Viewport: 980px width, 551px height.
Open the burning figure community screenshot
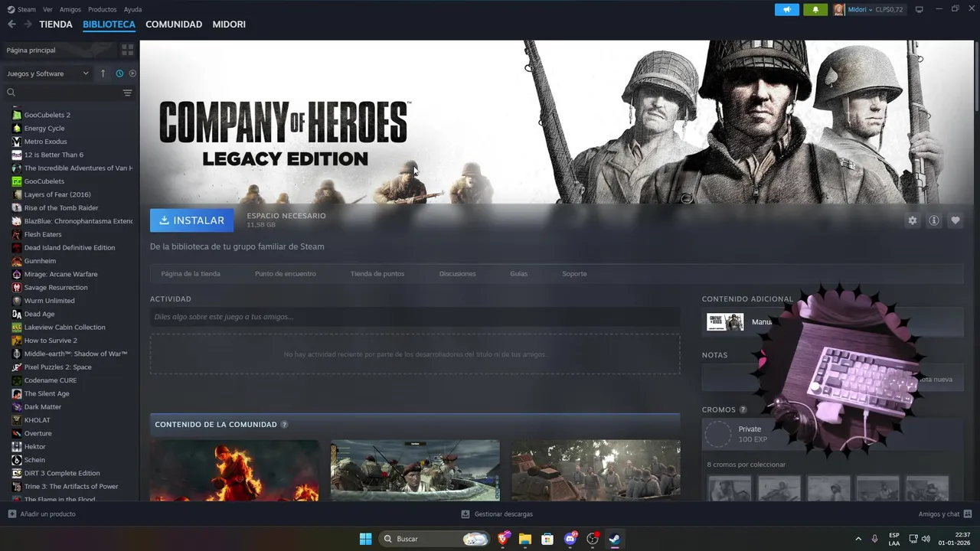click(x=234, y=470)
